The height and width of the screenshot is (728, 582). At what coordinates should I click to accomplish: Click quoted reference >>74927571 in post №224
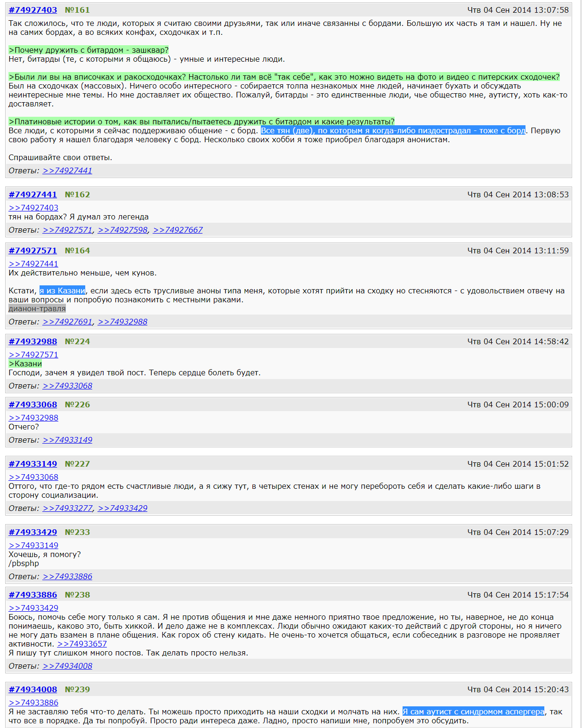pyautogui.click(x=33, y=355)
